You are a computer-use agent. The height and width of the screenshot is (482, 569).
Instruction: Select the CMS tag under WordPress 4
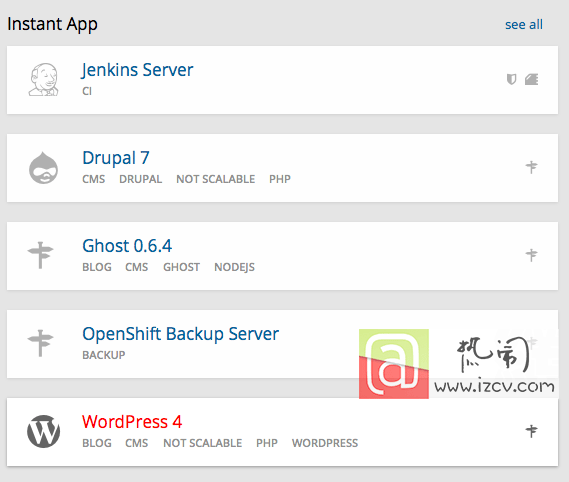136,443
